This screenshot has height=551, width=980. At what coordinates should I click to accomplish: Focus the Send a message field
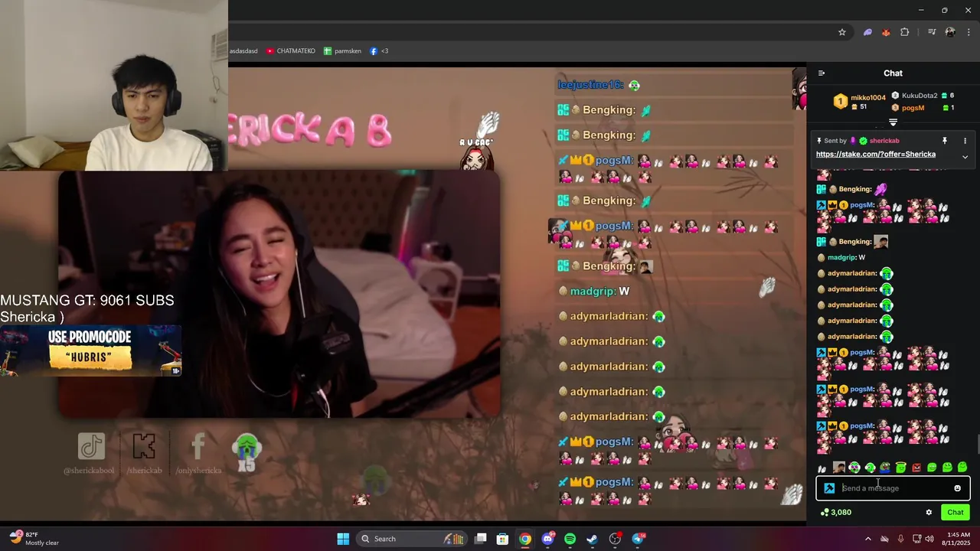[x=893, y=488]
